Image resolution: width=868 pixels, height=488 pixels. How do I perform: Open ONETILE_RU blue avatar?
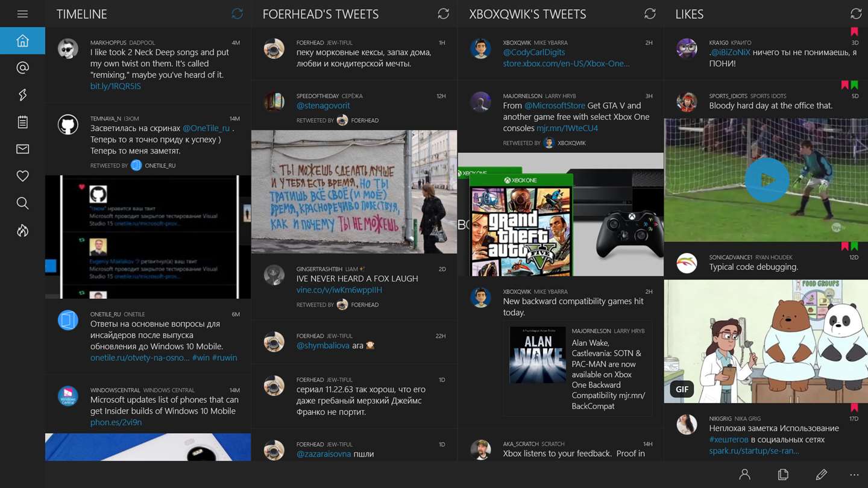pos(68,320)
